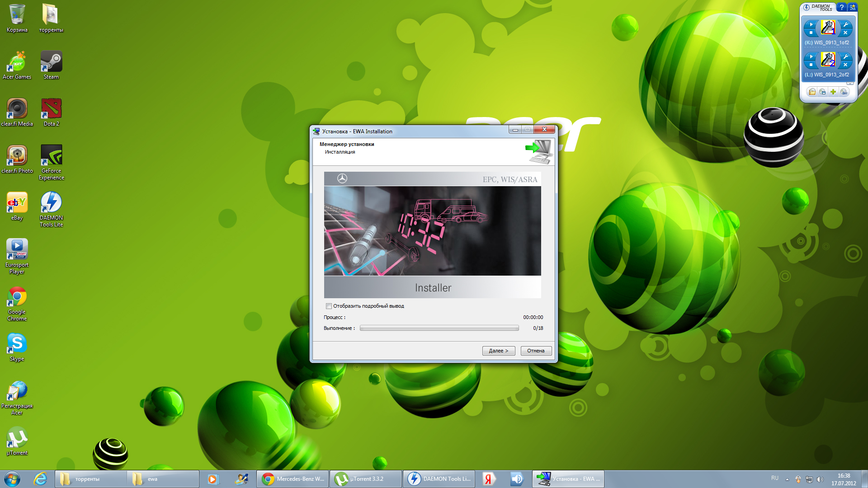Launch DAEMON Tools Lite desktop shortcut
This screenshot has width=868, height=488.
[51, 210]
